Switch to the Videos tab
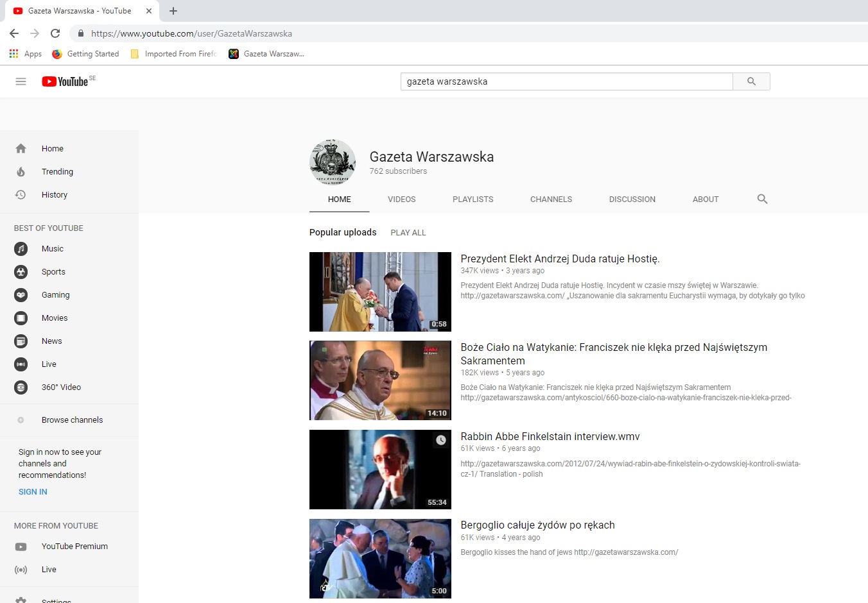Screen dimensions: 868x603 (401, 200)
